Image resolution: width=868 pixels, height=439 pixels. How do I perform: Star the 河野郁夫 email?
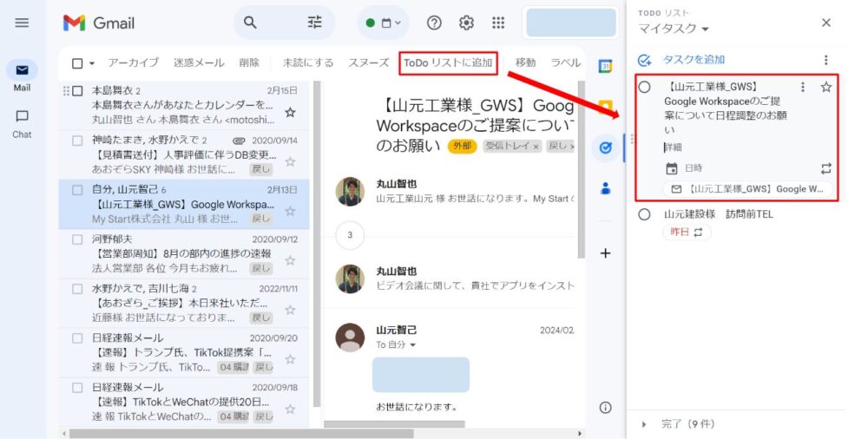point(290,261)
